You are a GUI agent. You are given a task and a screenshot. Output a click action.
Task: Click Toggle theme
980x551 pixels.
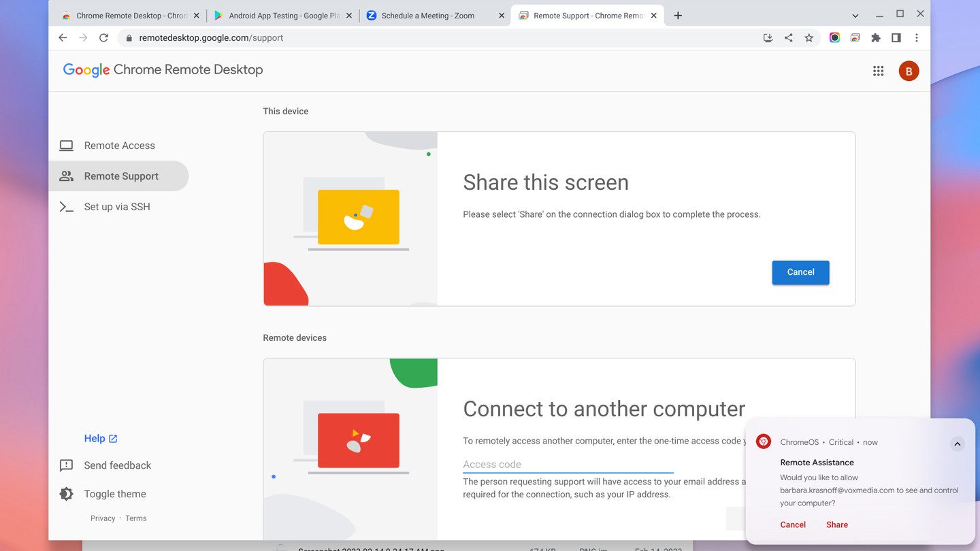click(x=115, y=494)
